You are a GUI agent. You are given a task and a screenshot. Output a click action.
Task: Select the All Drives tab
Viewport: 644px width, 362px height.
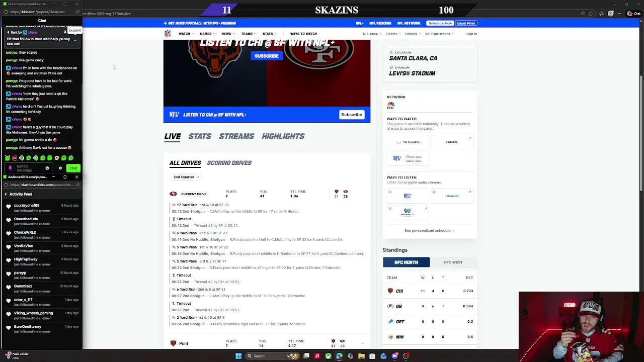(185, 163)
